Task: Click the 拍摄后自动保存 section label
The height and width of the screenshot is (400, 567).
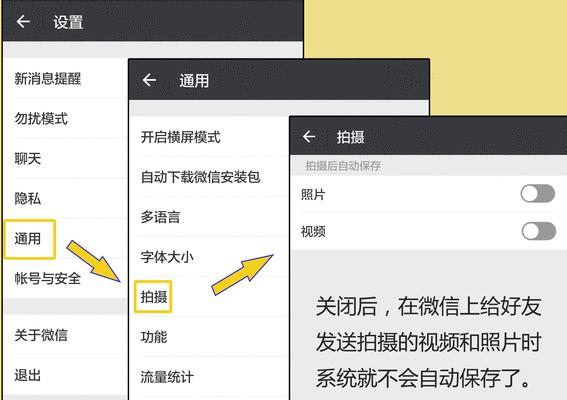Action: coord(343,166)
